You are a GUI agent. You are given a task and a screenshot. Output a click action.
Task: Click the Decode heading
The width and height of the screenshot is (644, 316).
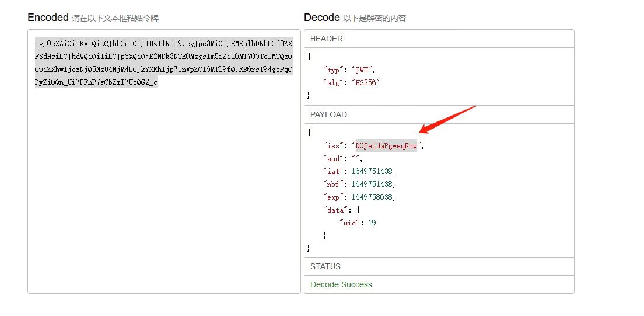(321, 18)
